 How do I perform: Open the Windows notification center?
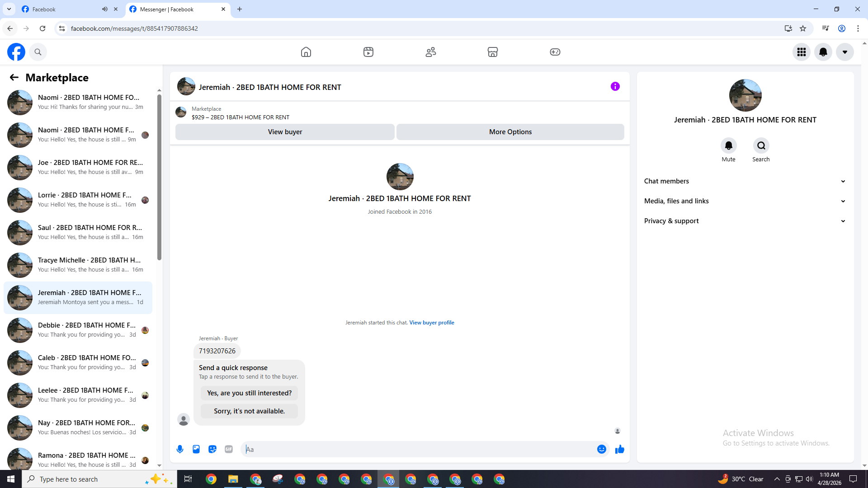point(853,479)
